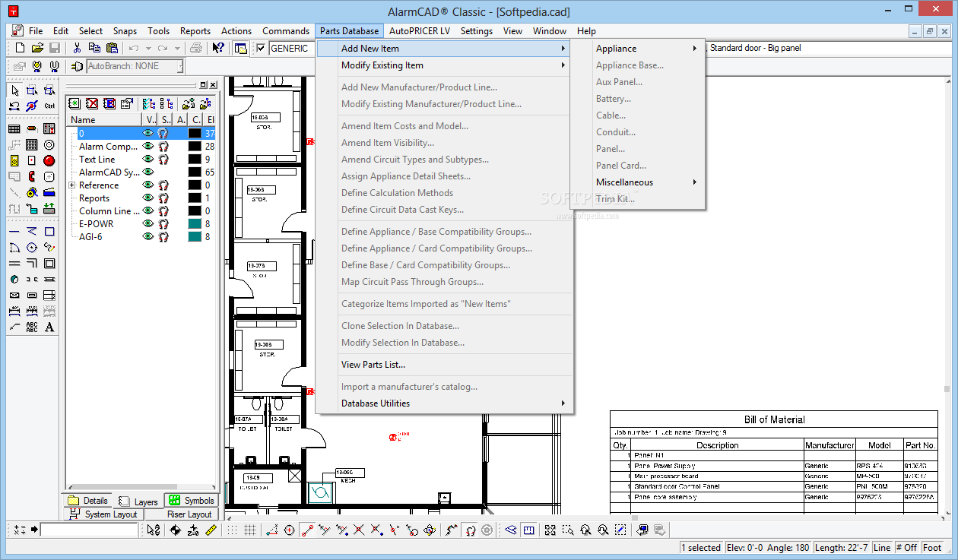Close the layers panel with X
Screen dimensions: 958x560
[213, 85]
